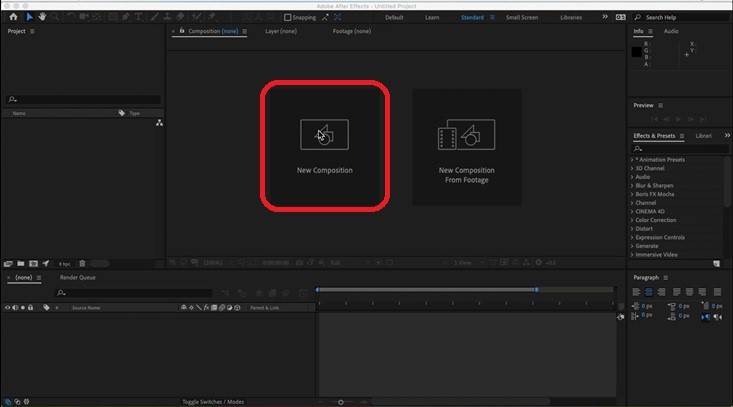Click the Label tag column icon

[x=46, y=307]
